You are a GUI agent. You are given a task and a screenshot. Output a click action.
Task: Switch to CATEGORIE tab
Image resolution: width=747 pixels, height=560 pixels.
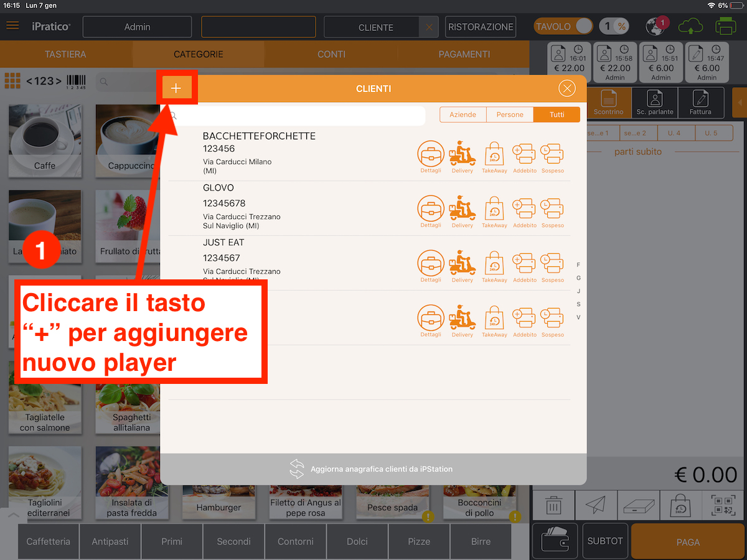tap(198, 54)
